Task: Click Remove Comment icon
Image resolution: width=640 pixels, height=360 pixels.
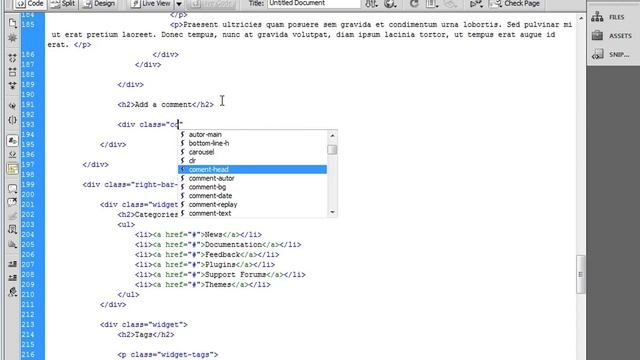Action: click(13, 202)
